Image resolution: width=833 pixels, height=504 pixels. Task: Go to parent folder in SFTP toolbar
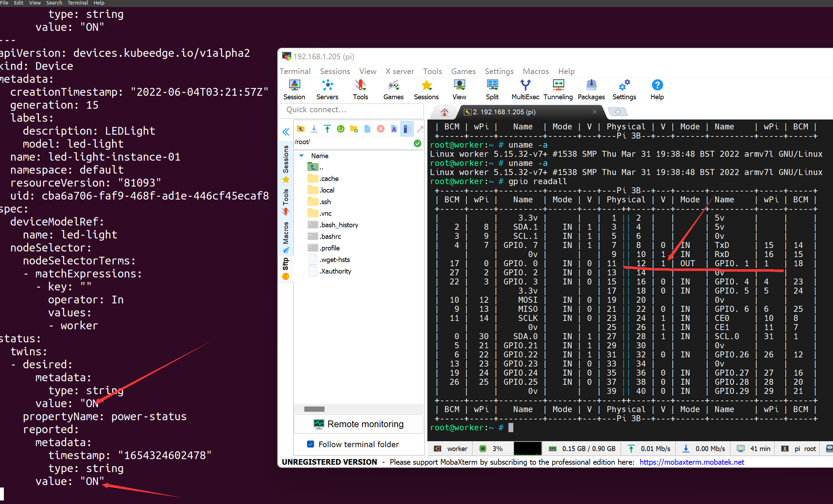(301, 129)
